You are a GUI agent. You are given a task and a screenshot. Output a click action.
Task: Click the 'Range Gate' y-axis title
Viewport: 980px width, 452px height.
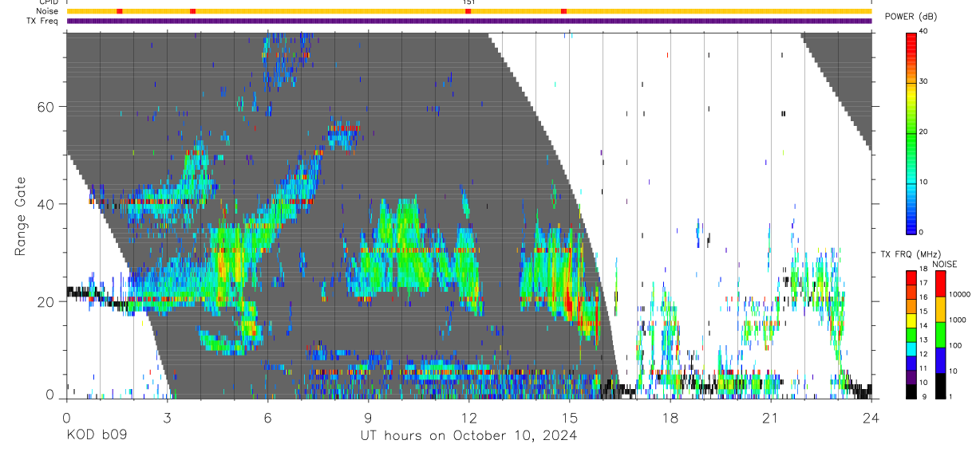click(20, 216)
